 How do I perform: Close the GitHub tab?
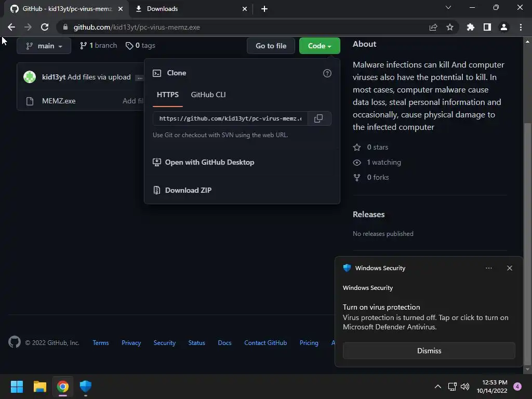click(121, 9)
